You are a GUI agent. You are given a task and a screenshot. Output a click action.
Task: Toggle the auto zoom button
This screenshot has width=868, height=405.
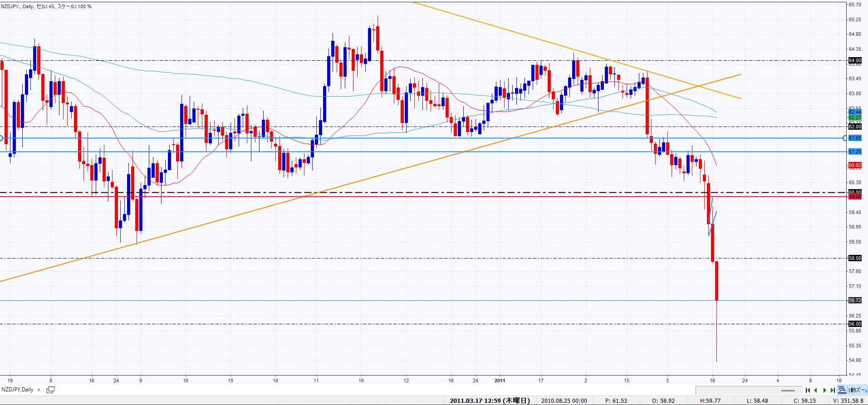(858, 390)
